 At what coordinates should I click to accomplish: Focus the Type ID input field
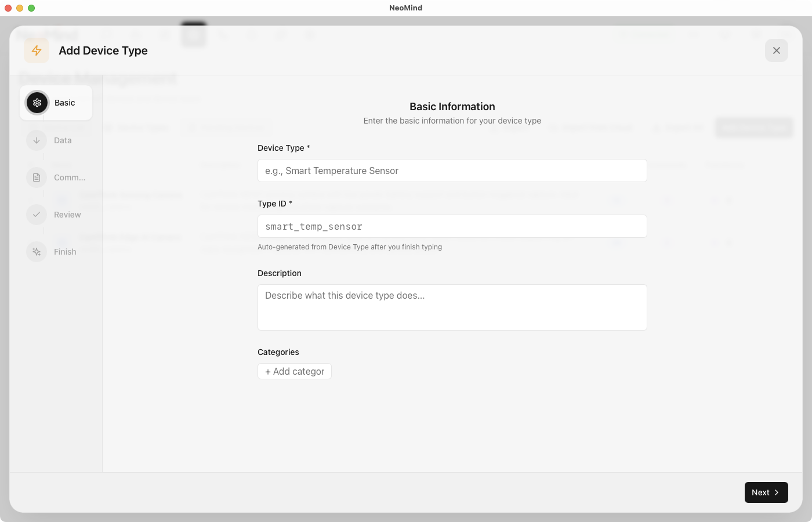click(x=452, y=226)
